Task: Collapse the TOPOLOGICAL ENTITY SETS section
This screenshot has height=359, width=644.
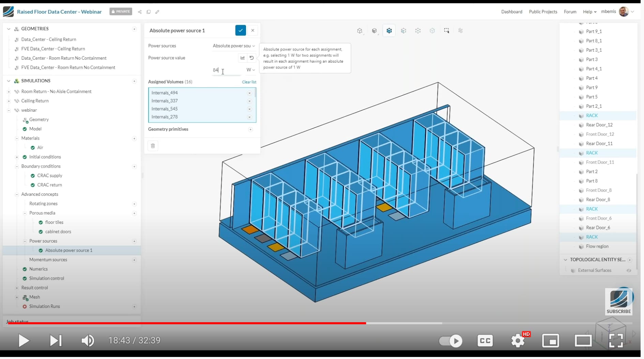Action: [566, 260]
